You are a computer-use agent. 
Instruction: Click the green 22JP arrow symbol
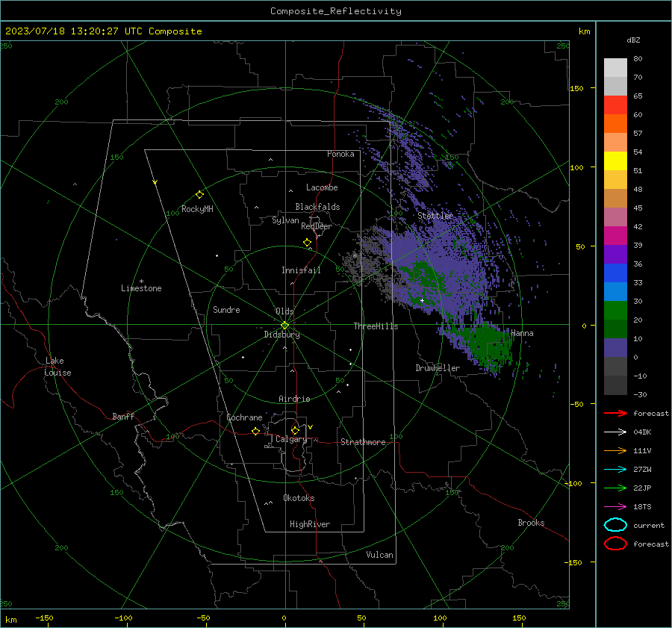[x=615, y=488]
